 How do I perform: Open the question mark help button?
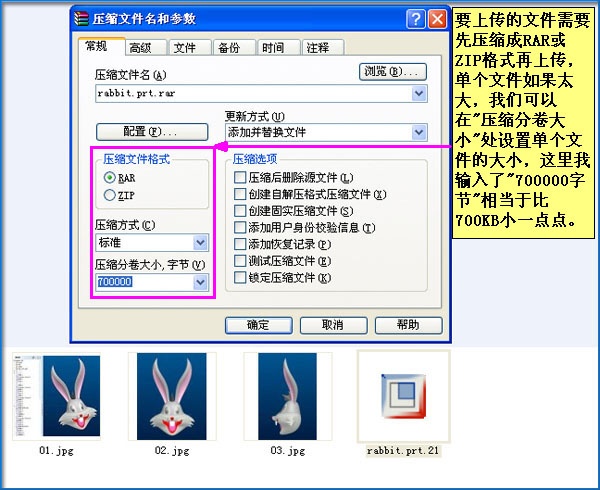tap(416, 19)
